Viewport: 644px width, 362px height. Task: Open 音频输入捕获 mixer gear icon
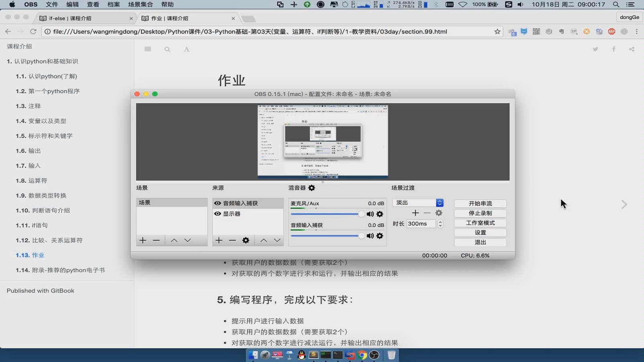380,236
